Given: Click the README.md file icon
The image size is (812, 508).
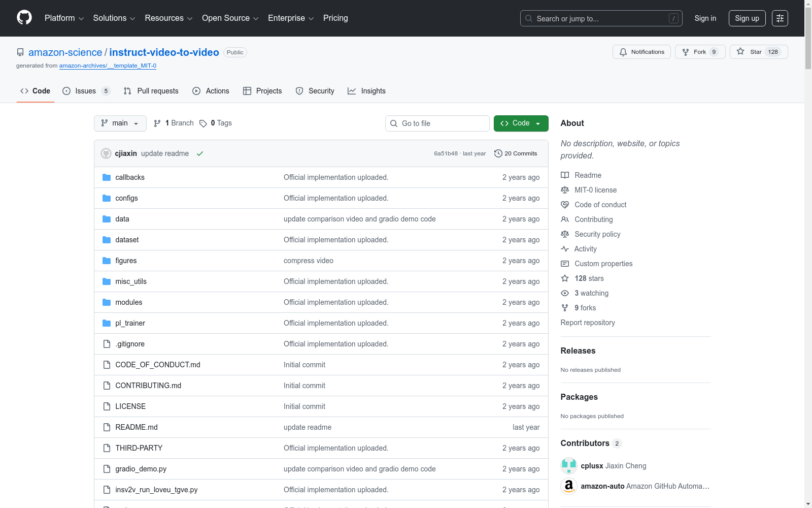Looking at the screenshot, I should coord(107,427).
